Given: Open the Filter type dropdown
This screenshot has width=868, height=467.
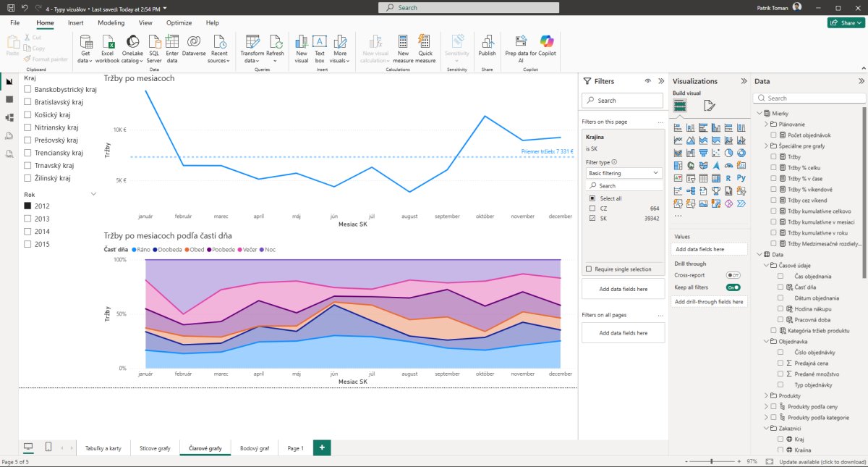Looking at the screenshot, I should [623, 173].
